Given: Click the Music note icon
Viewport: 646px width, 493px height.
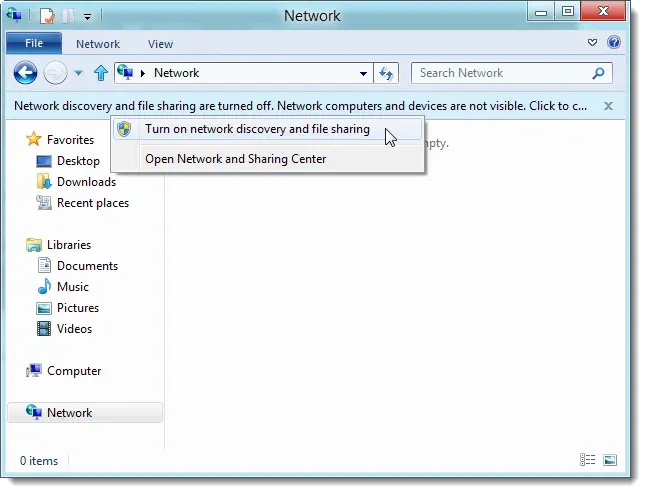Looking at the screenshot, I should click(44, 287).
